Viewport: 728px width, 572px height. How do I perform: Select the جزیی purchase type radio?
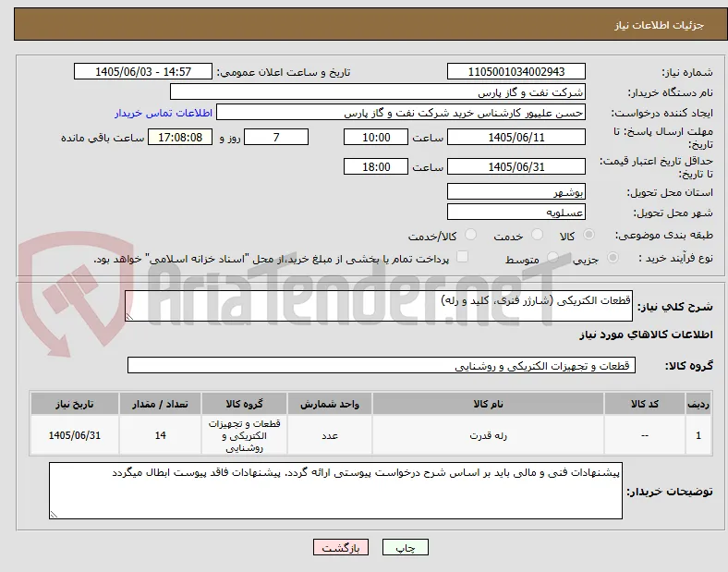613,257
